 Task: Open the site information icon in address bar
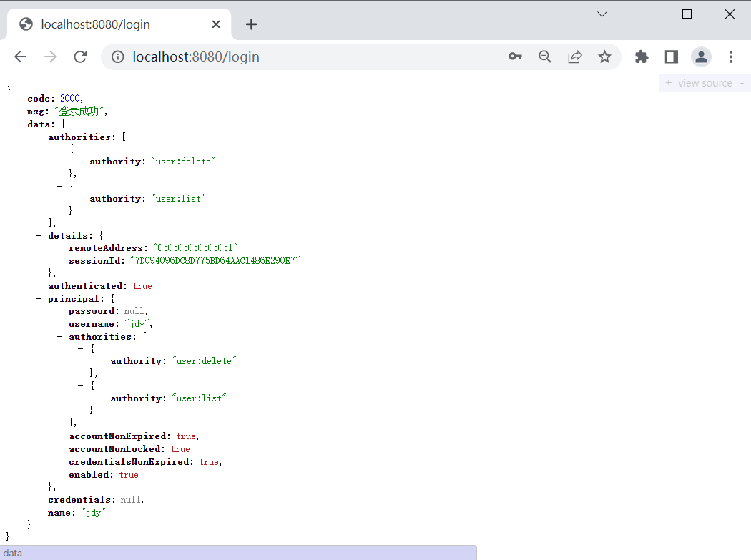coord(117,57)
